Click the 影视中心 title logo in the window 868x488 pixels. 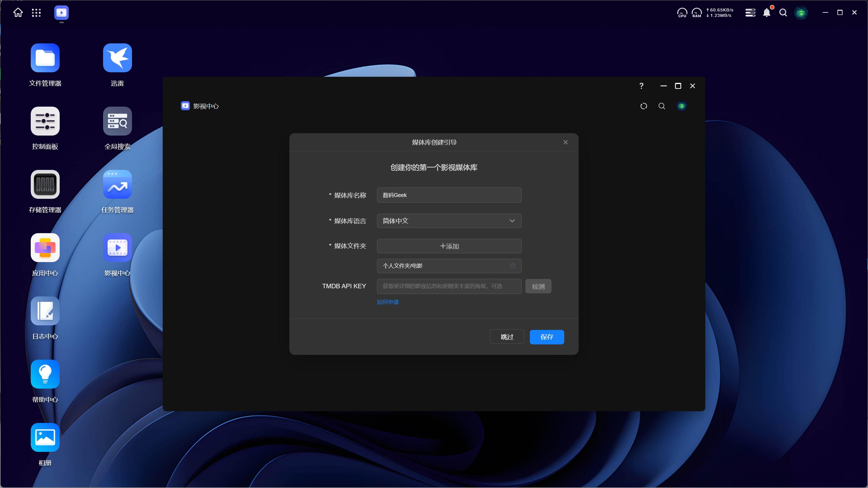tap(185, 106)
